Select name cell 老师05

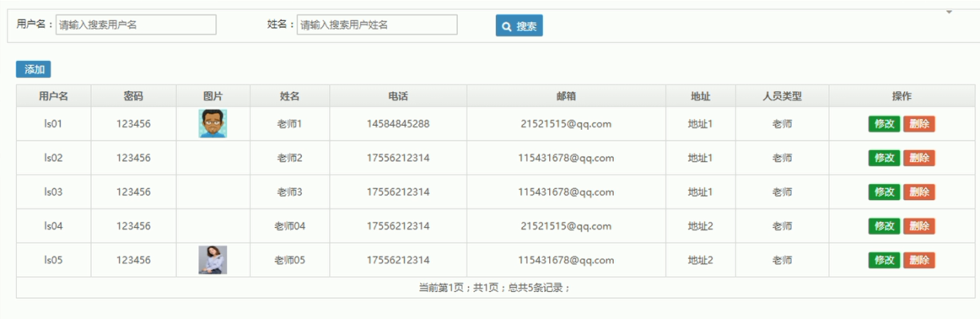(x=290, y=260)
